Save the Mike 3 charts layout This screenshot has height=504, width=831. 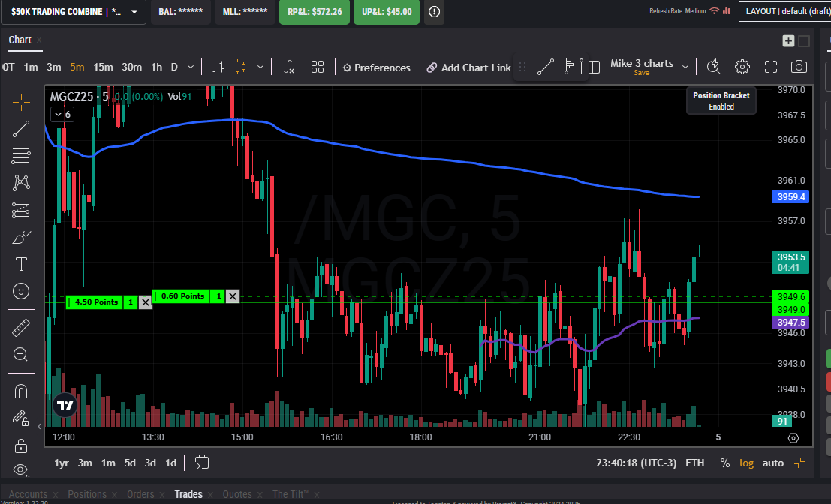[x=641, y=73]
